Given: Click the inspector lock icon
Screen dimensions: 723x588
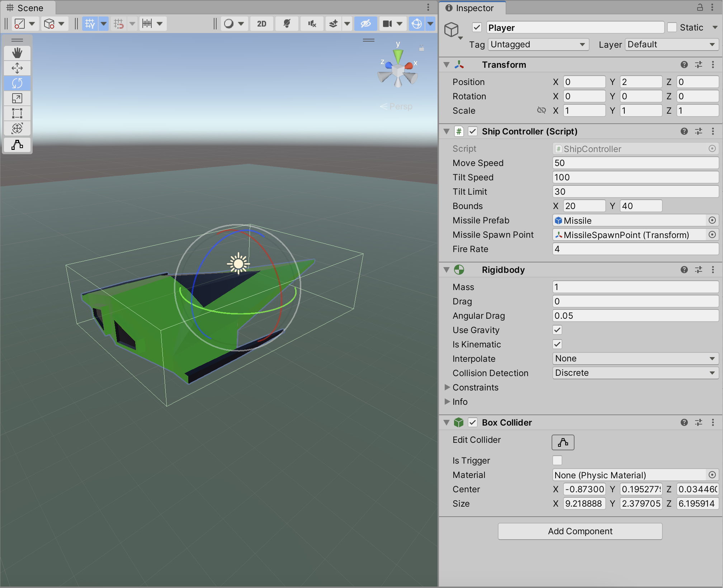Looking at the screenshot, I should (700, 8).
